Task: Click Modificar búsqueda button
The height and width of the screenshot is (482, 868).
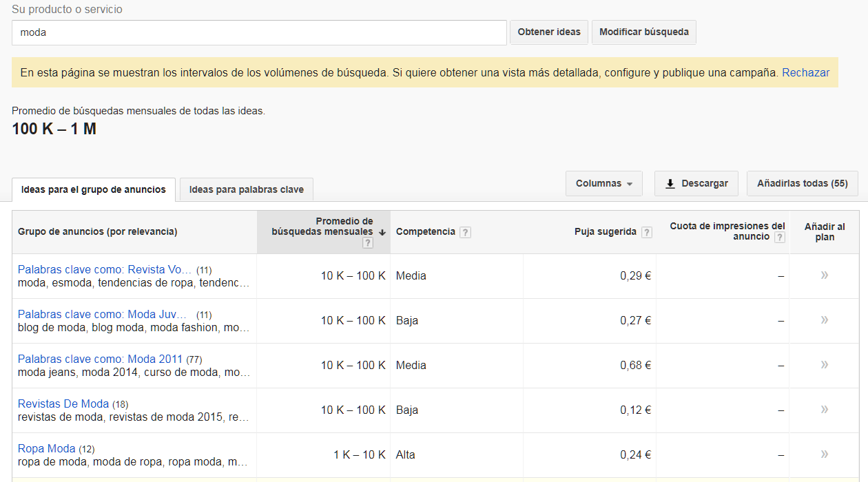Action: point(643,32)
